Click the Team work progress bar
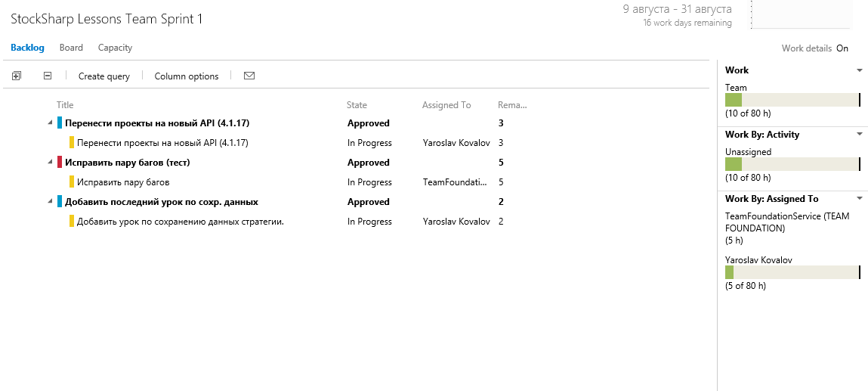The width and height of the screenshot is (868, 391). point(792,100)
